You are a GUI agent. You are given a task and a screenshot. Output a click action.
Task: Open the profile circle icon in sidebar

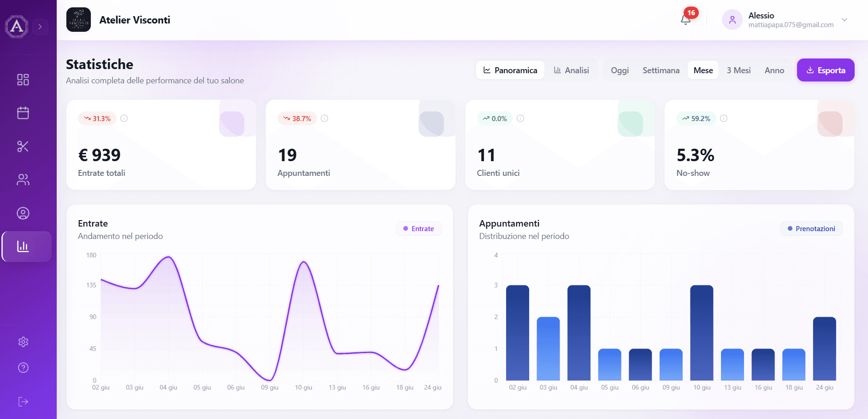[x=23, y=213]
